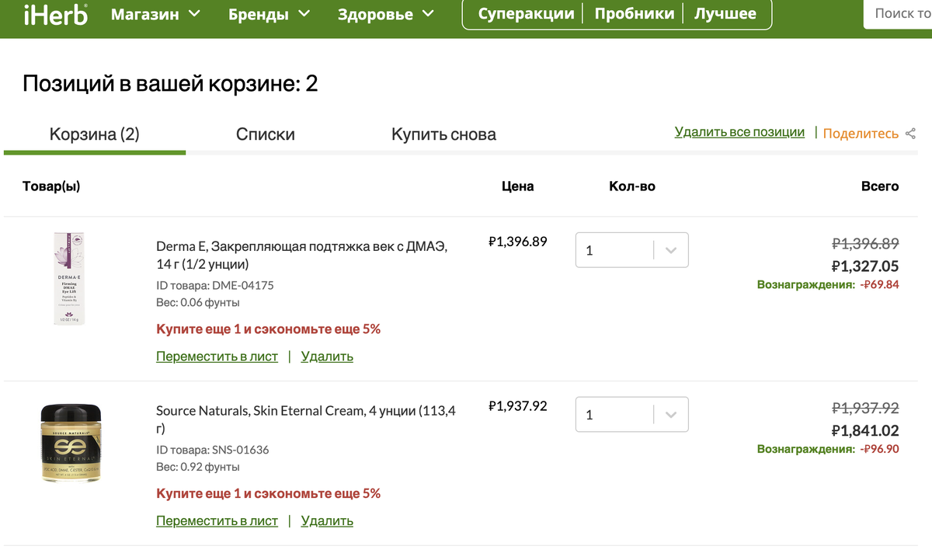Switch to the Корзина (2) tab
This screenshot has width=932, height=560.
click(95, 134)
